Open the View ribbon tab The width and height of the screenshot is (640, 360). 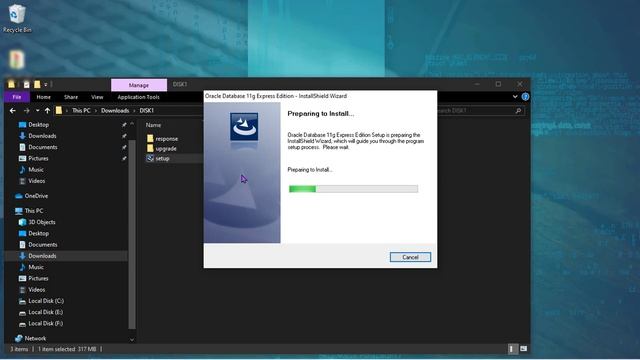tap(97, 97)
